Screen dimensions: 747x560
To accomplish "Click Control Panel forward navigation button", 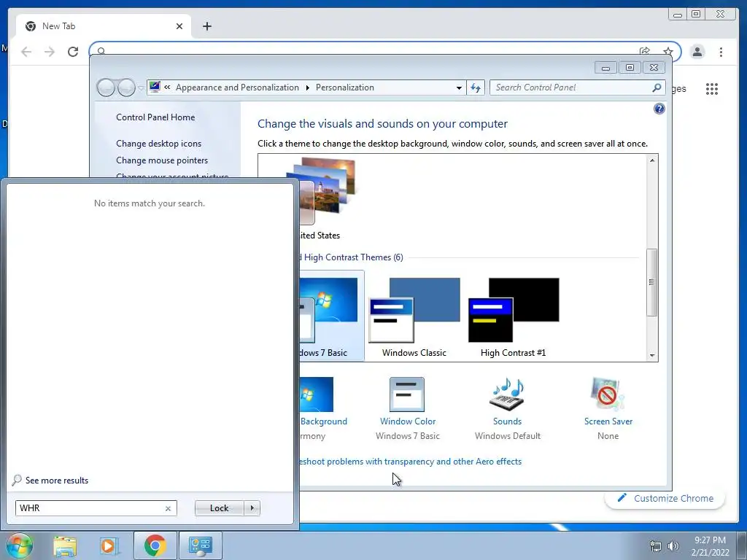I will pos(126,87).
